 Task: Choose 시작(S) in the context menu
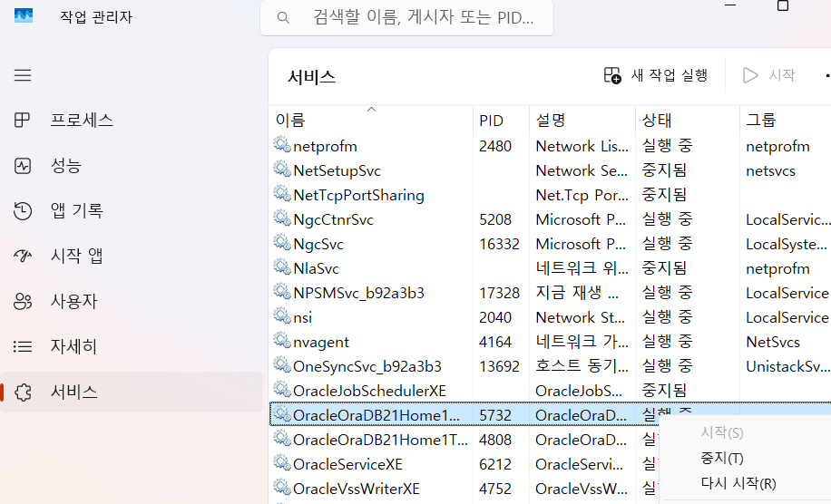click(x=722, y=432)
